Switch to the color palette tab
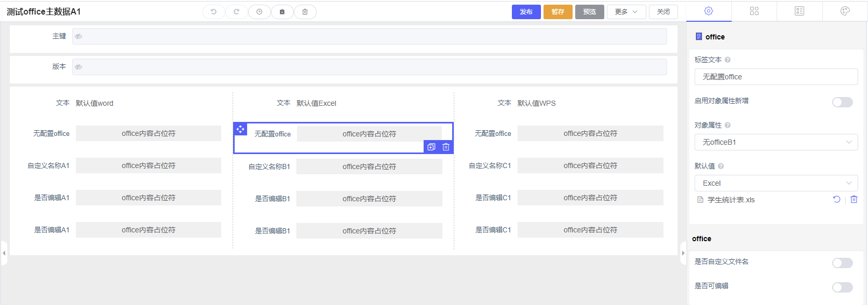The height and width of the screenshot is (305, 868). coord(845,11)
